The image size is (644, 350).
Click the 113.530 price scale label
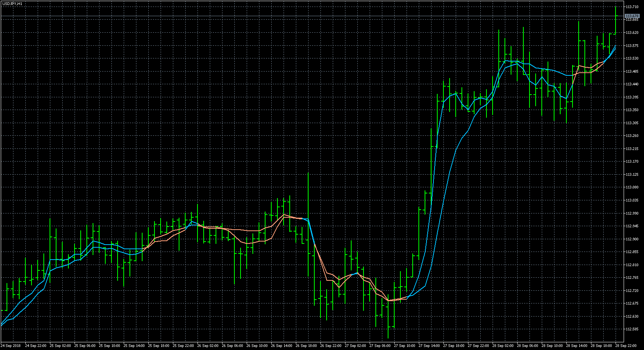pos(632,58)
